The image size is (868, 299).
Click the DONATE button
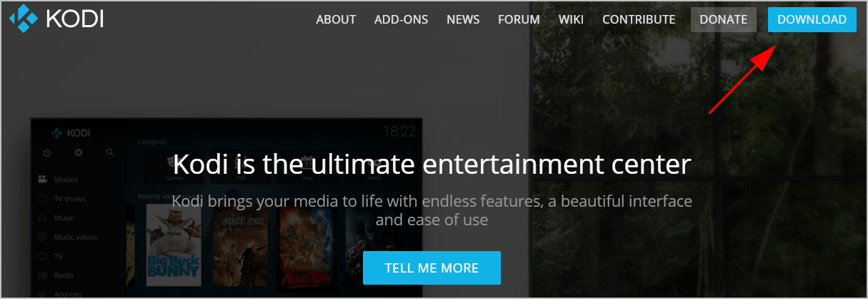coord(723,19)
